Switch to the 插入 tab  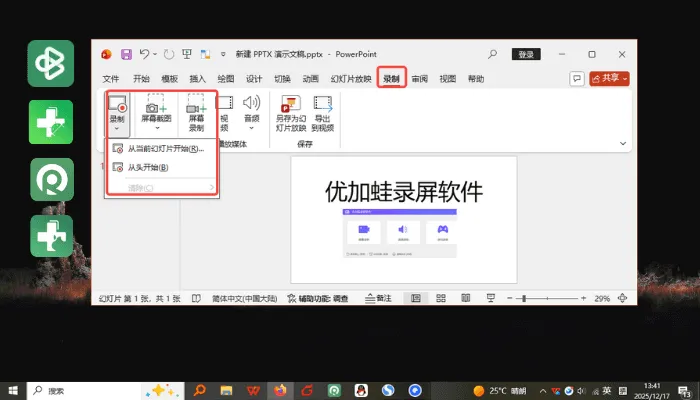pos(197,79)
